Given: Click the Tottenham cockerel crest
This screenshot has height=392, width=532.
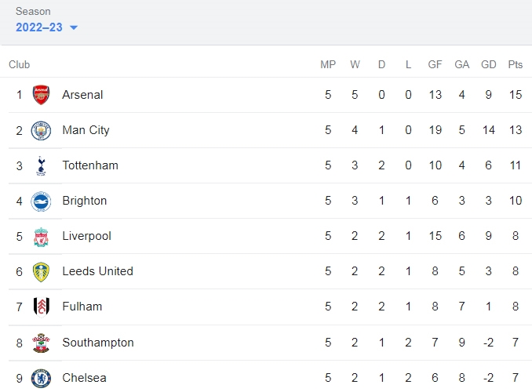Looking at the screenshot, I should click(x=41, y=166).
